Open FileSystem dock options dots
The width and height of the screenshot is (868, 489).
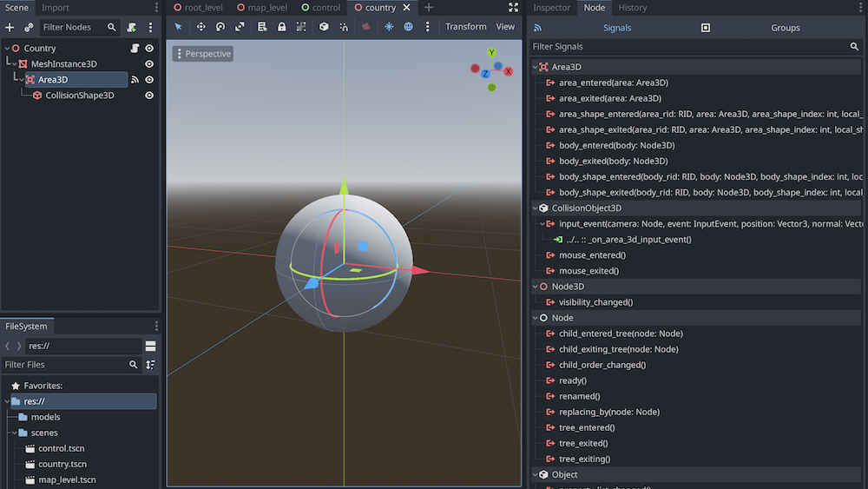pos(156,326)
